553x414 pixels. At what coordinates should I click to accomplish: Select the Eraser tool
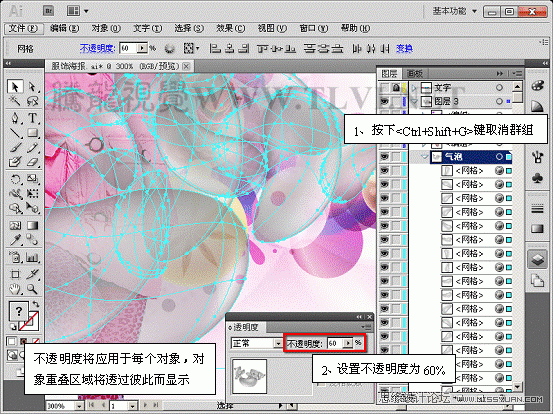click(32, 162)
